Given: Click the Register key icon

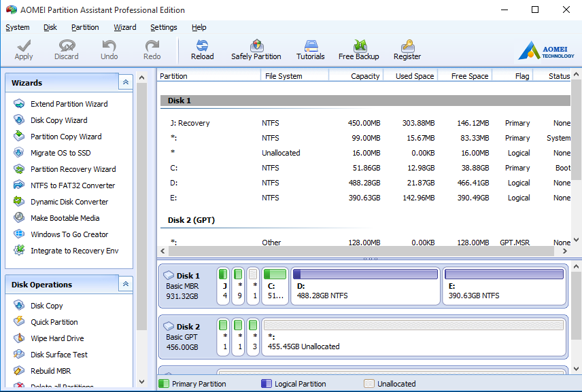Looking at the screenshot, I should pyautogui.click(x=407, y=50).
